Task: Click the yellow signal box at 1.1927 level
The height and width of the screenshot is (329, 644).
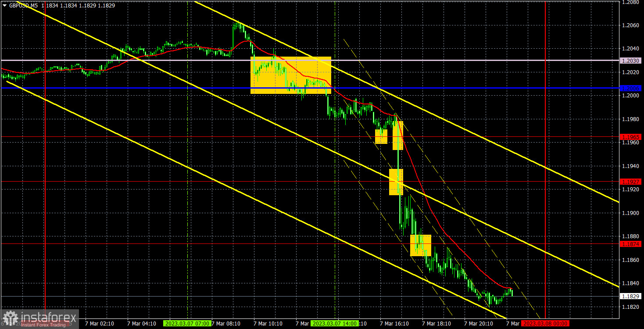Action: tap(396, 182)
